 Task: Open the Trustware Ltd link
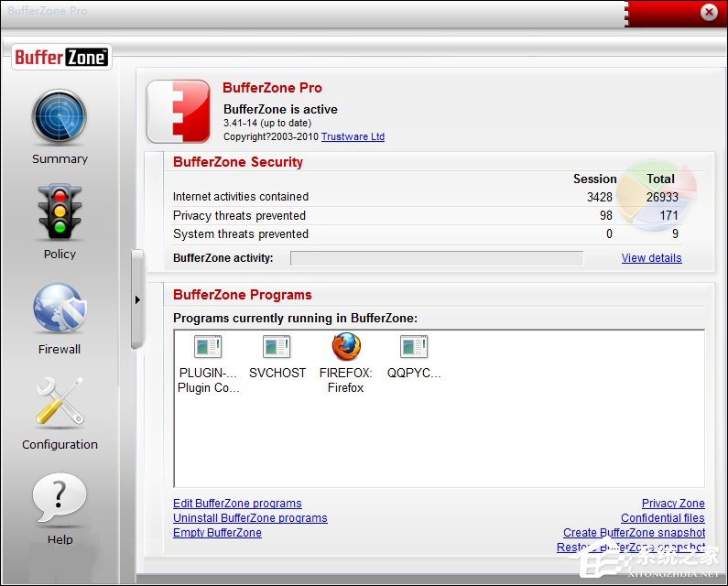point(353,136)
